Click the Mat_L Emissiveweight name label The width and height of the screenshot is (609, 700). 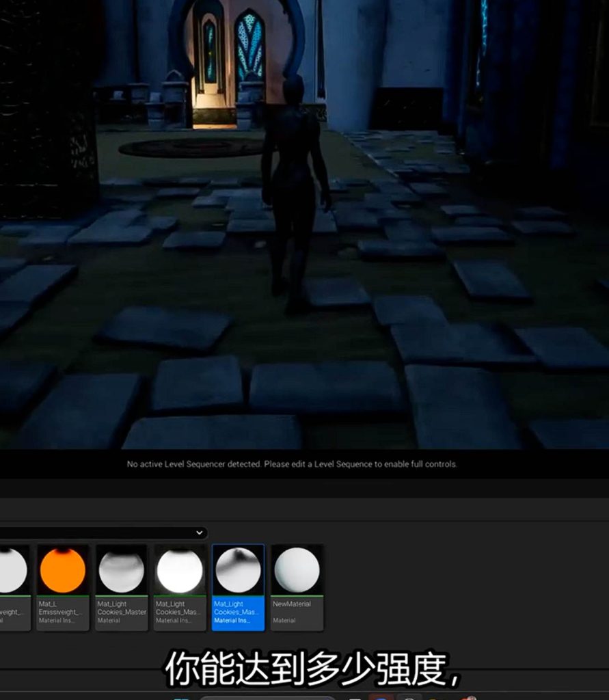tap(62, 608)
